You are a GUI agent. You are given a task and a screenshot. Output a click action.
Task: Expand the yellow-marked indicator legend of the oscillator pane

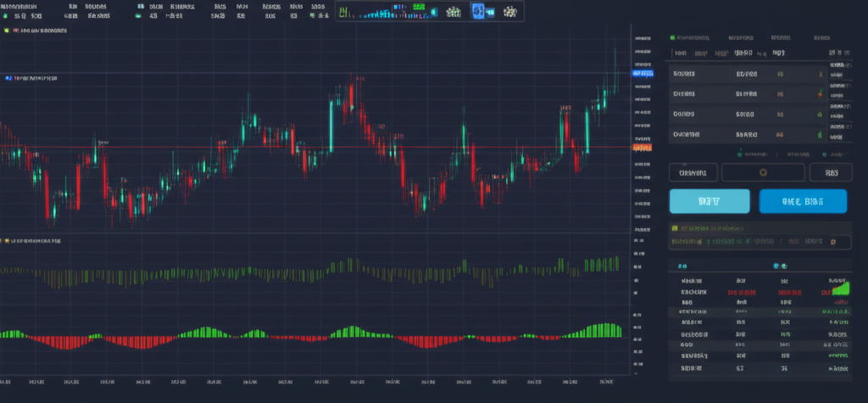pos(8,241)
